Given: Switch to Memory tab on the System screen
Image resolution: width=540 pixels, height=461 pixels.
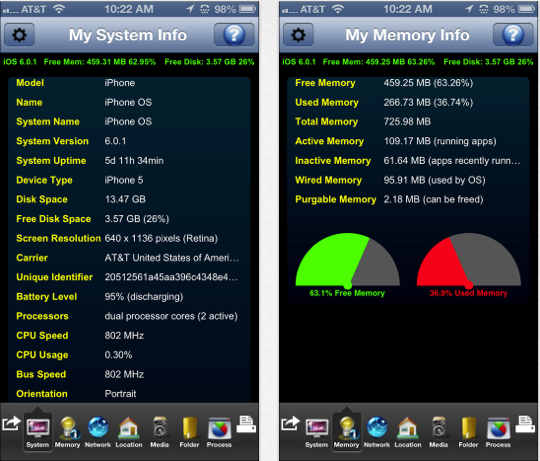Looking at the screenshot, I should pos(68,432).
